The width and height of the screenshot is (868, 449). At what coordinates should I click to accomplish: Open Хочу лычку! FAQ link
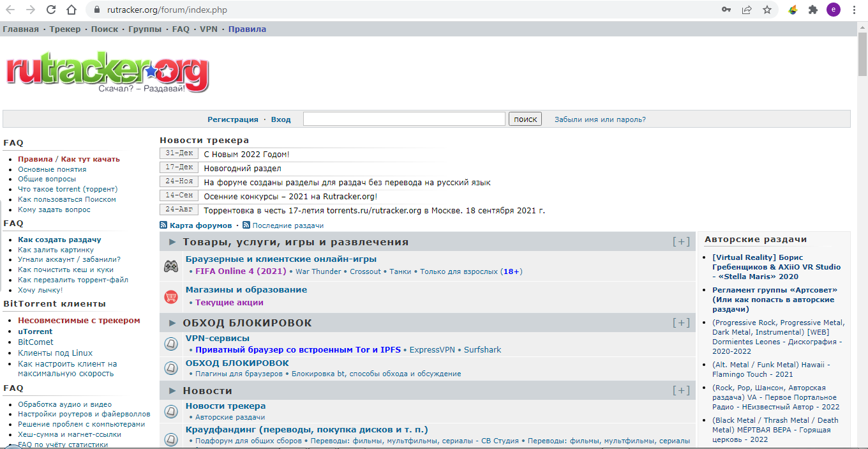click(x=40, y=290)
